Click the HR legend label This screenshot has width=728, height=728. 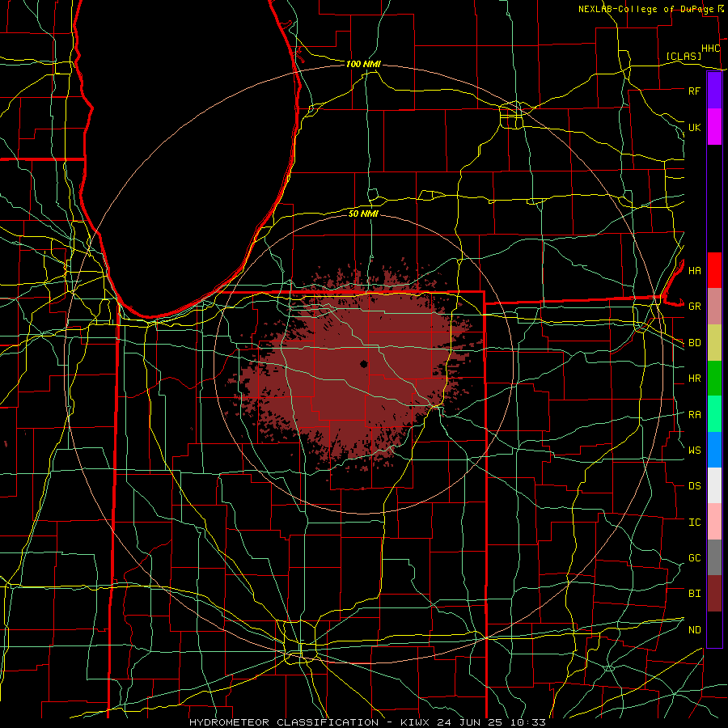(x=694, y=379)
